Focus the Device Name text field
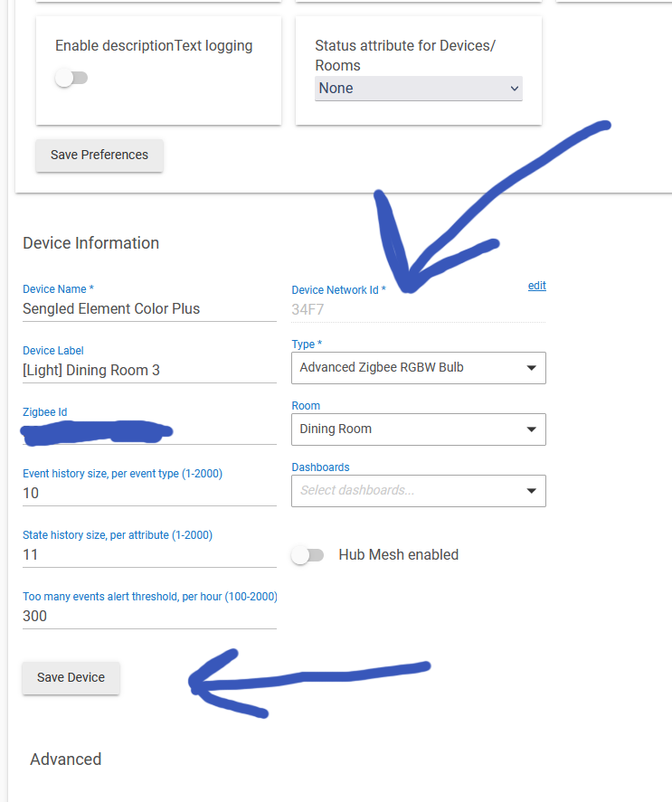672x802 pixels. pyautogui.click(x=149, y=309)
